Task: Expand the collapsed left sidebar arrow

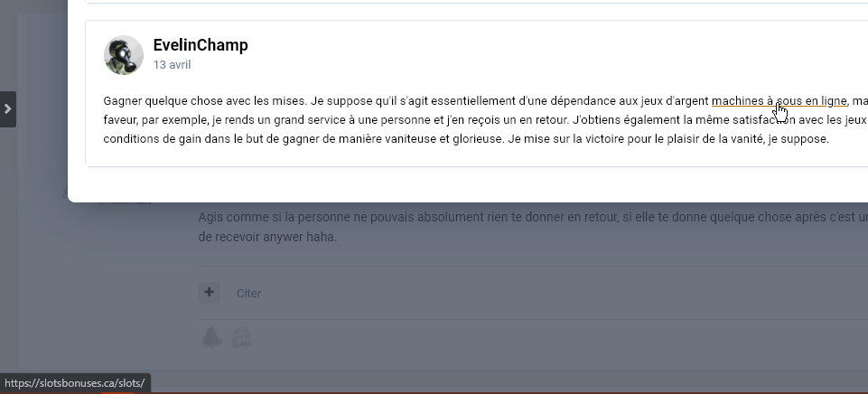Action: point(8,109)
